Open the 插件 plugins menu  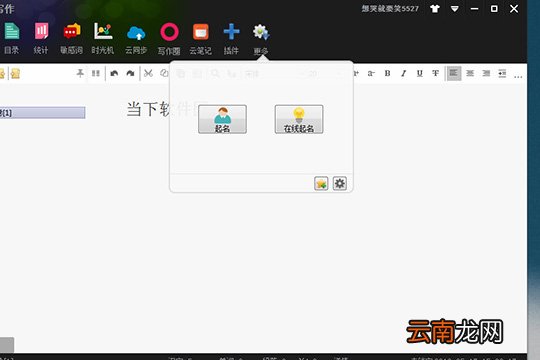[231, 38]
